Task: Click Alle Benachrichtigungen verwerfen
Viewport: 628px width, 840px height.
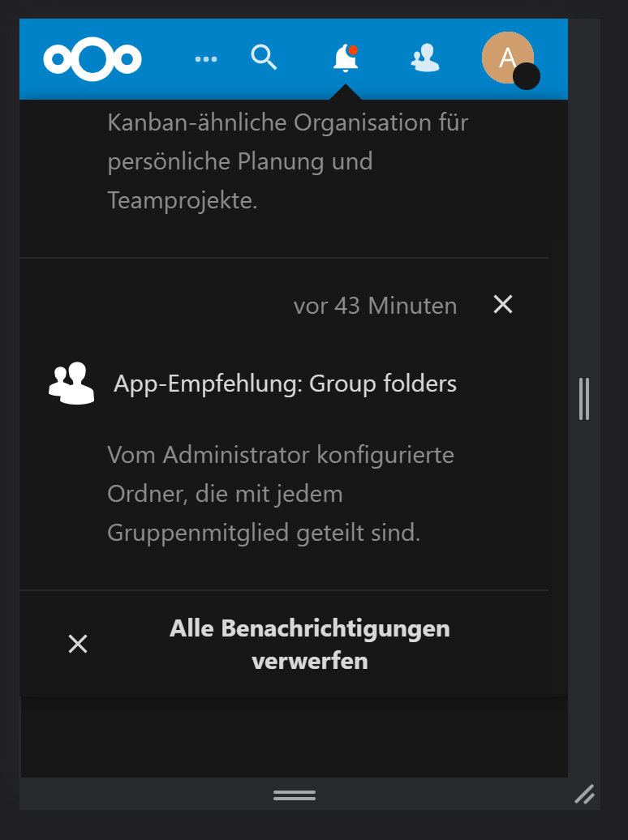Action: pyautogui.click(x=310, y=641)
